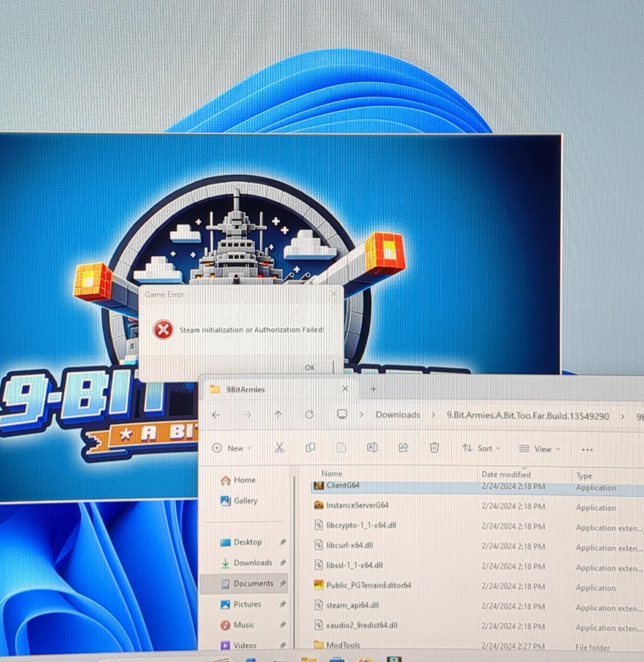
Task: Add a new tab with plus button
Action: coord(373,389)
